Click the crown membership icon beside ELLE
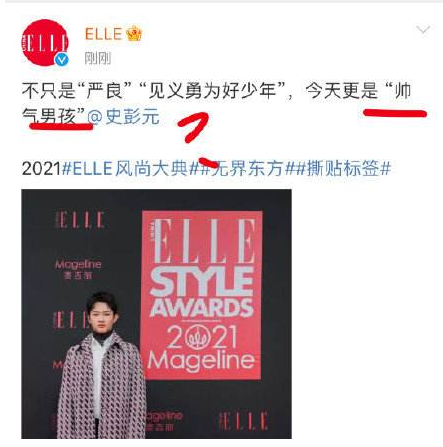 coord(134,33)
